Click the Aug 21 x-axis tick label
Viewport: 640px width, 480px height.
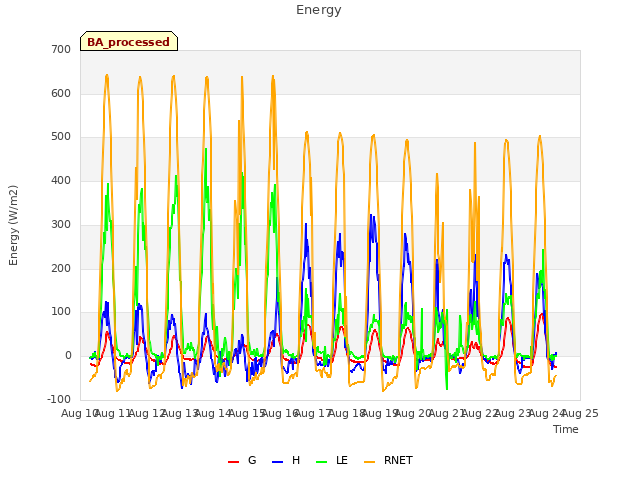(447, 414)
